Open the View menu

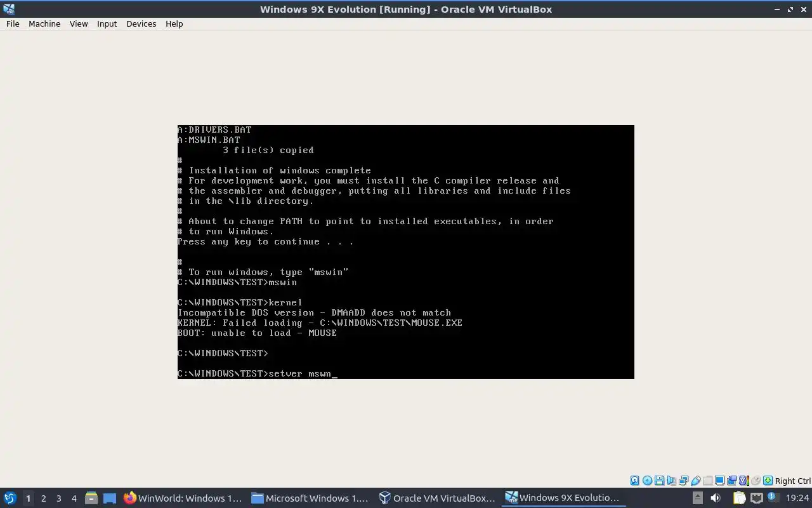[79, 23]
